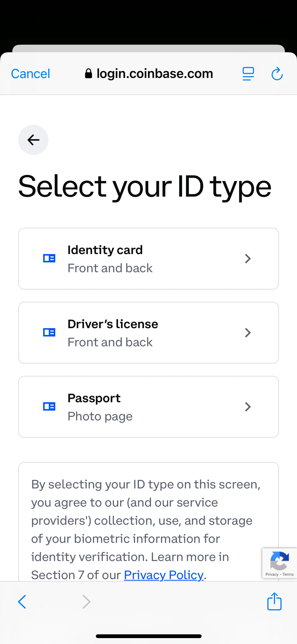Tap the page reader format icon
The image size is (297, 644).
[248, 74]
